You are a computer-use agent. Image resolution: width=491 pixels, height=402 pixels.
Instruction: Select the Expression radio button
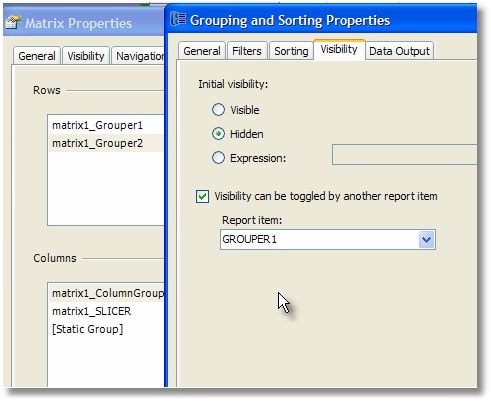[218, 158]
